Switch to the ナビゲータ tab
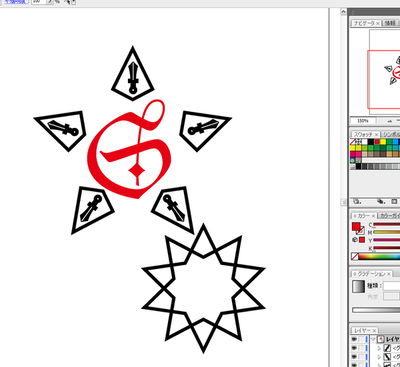This screenshot has width=400, height=367. [366, 23]
